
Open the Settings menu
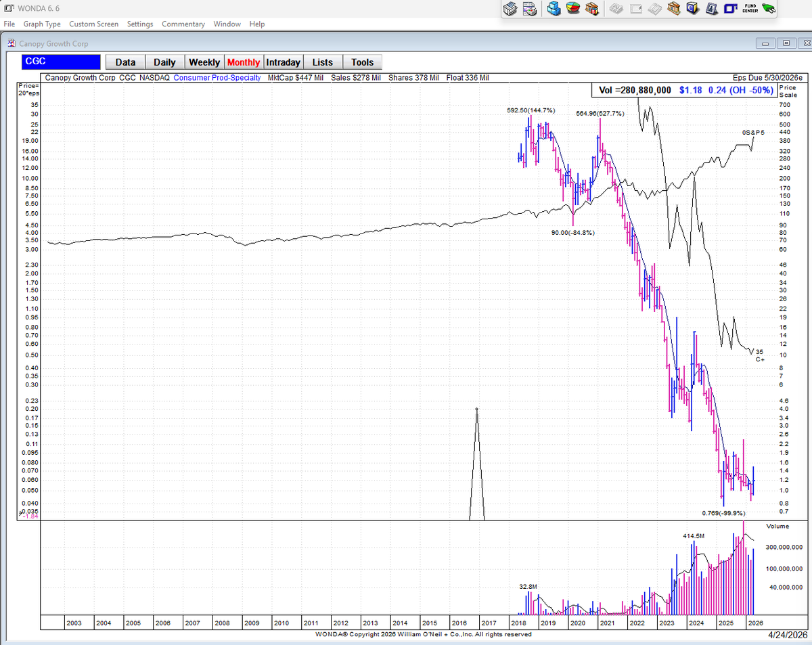point(140,24)
